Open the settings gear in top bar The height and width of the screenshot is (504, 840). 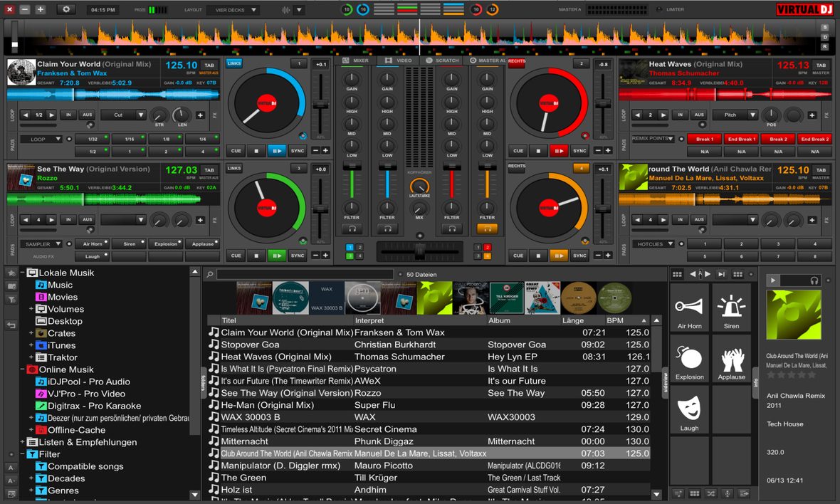coord(66,9)
